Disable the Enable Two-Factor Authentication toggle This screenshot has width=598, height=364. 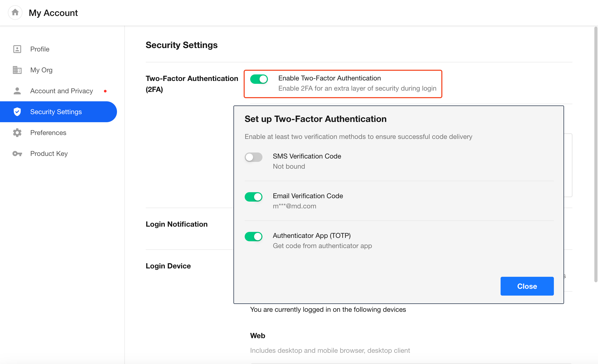[x=259, y=79]
